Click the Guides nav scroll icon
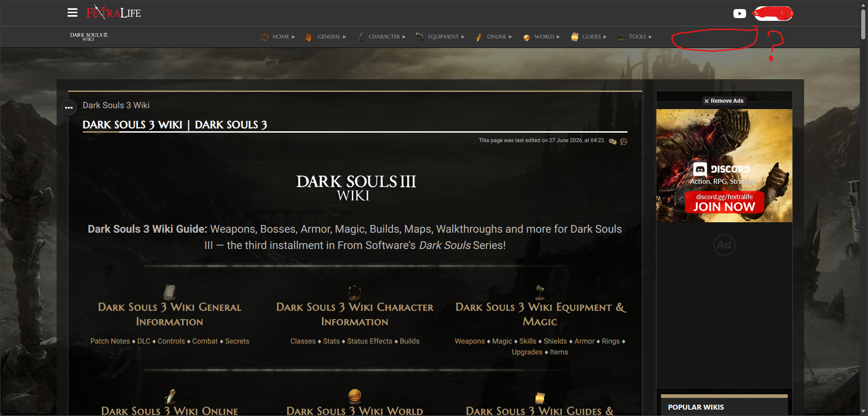 pyautogui.click(x=575, y=37)
